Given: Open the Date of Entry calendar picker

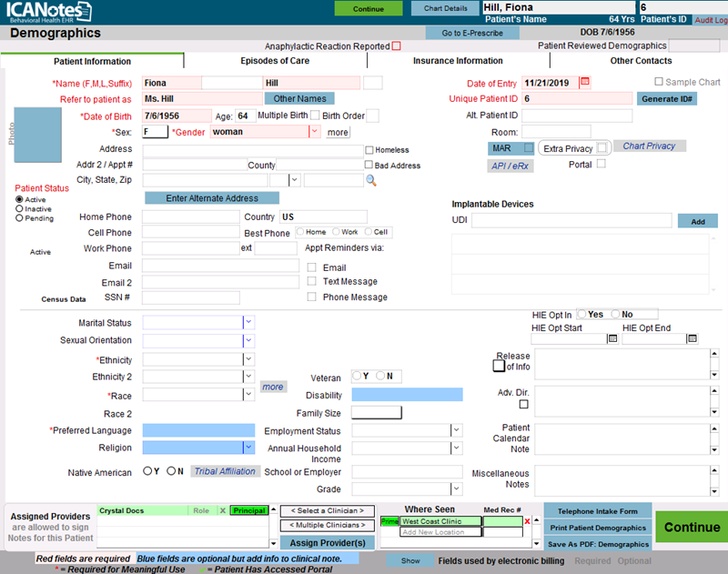Looking at the screenshot, I should coord(585,83).
